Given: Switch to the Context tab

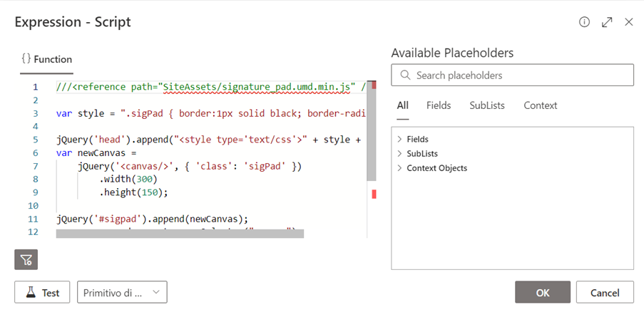Looking at the screenshot, I should (541, 105).
